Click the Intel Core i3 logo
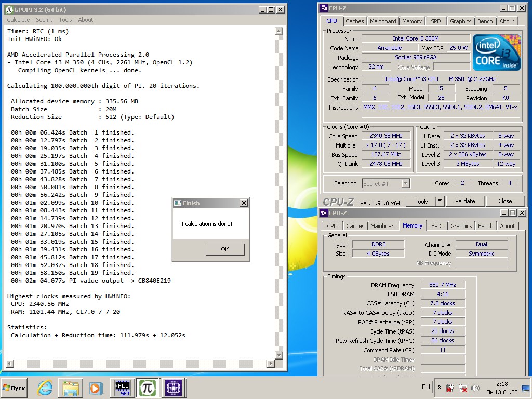 pyautogui.click(x=496, y=52)
